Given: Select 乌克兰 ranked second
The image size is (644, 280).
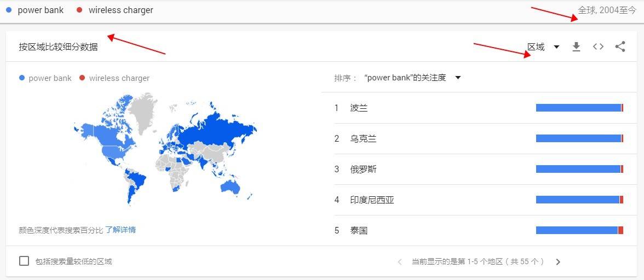Looking at the screenshot, I should [363, 139].
